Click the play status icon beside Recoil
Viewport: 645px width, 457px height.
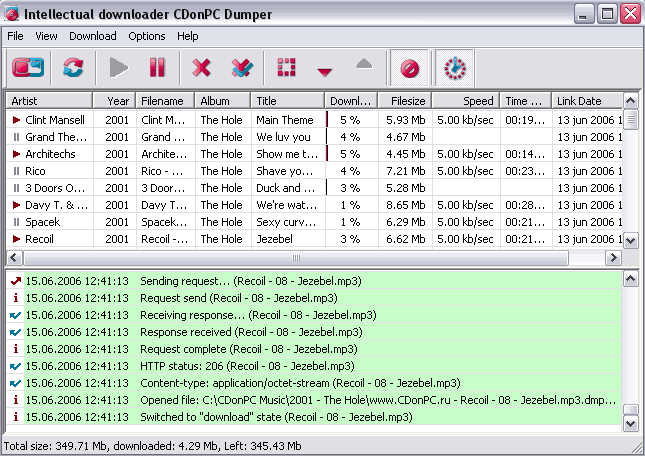tap(16, 239)
